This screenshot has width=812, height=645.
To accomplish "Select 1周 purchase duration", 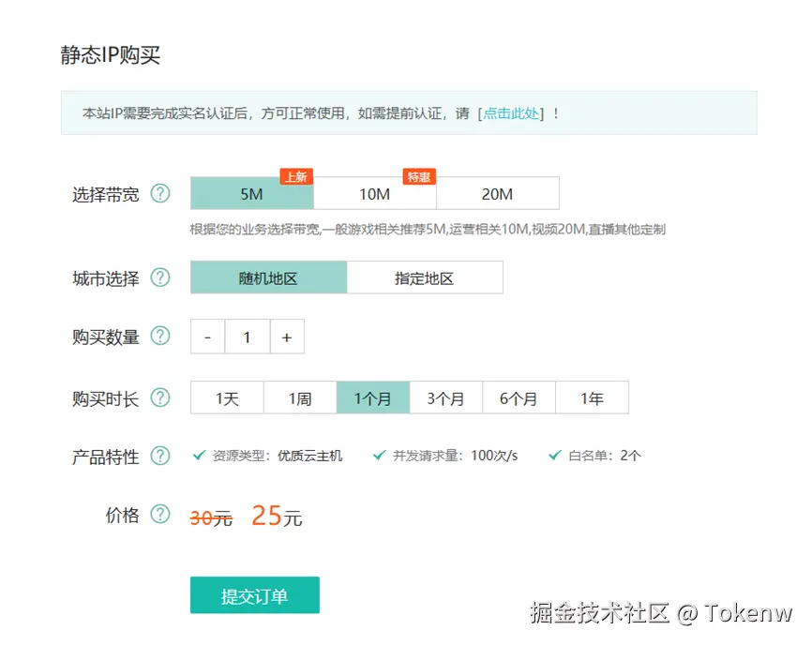I will point(300,398).
